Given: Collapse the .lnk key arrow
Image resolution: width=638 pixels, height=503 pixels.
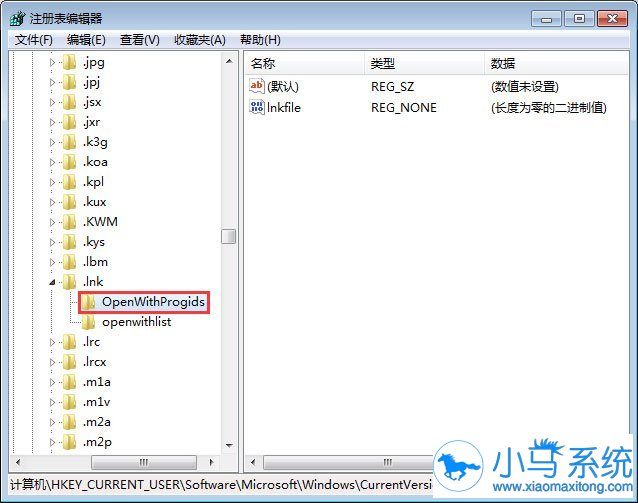Looking at the screenshot, I should pos(52,282).
